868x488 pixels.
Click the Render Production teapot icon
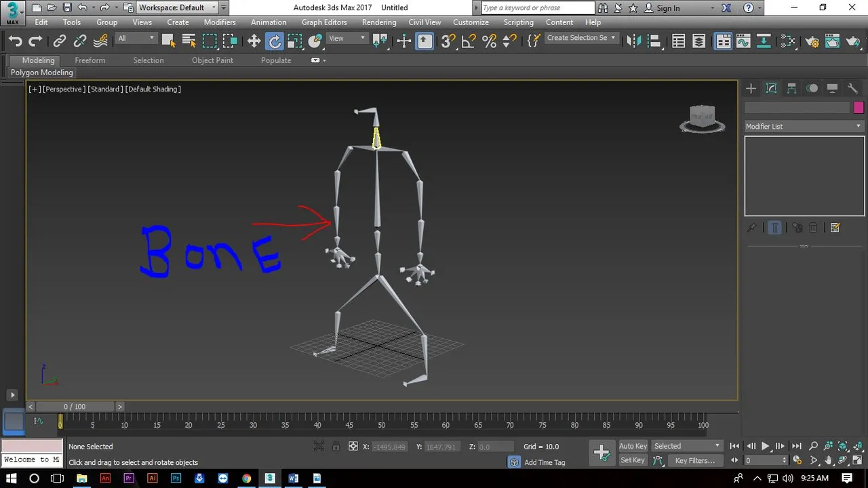852,41
